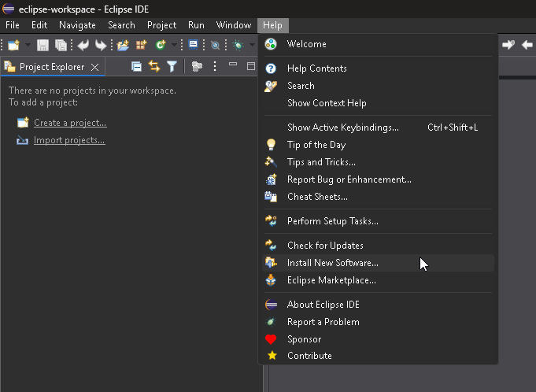This screenshot has height=392, width=536.
Task: Click the Create a project link
Action: coord(70,123)
